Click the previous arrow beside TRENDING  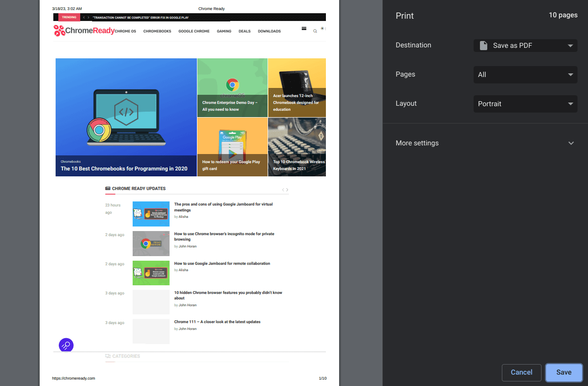click(x=84, y=17)
